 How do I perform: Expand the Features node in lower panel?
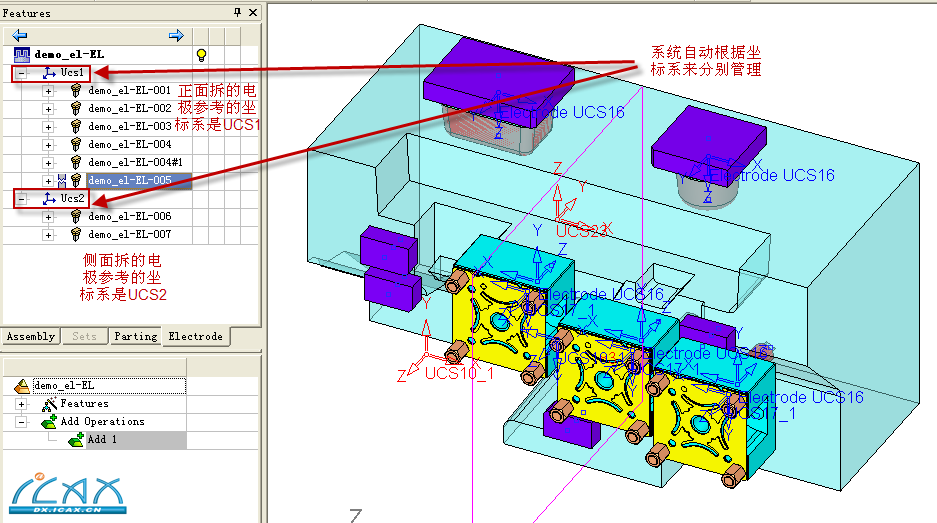click(22, 404)
